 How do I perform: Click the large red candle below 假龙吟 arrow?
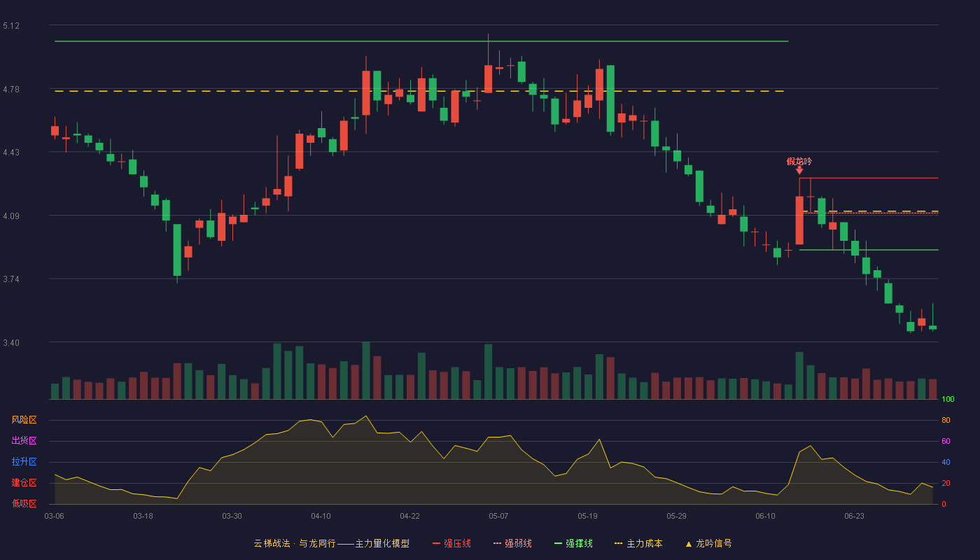(799, 220)
